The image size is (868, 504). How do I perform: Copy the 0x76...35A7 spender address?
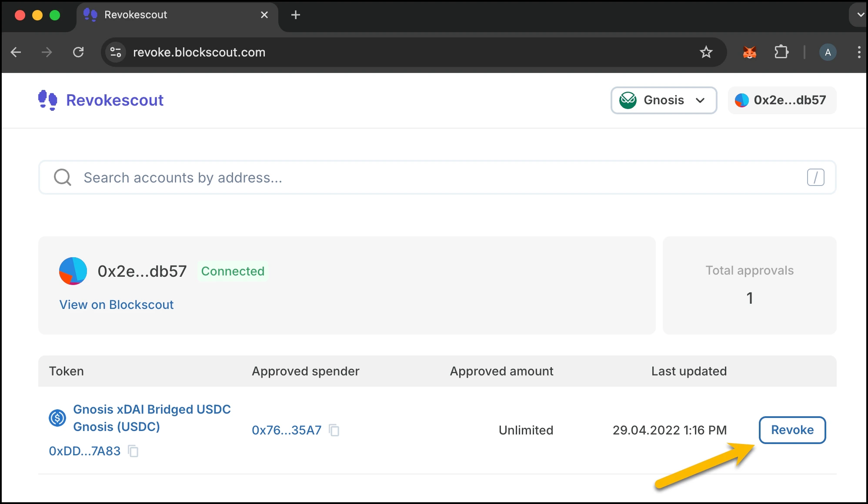[x=334, y=430]
